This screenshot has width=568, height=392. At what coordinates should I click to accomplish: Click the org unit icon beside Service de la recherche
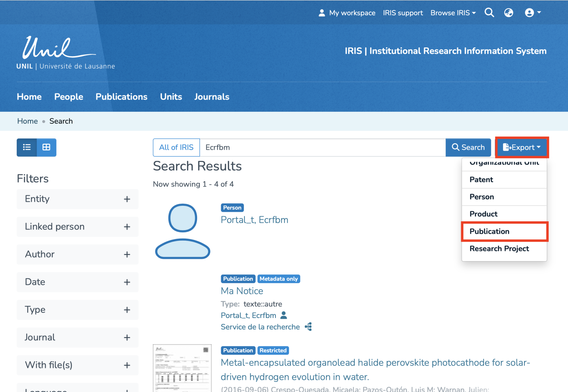tap(308, 327)
